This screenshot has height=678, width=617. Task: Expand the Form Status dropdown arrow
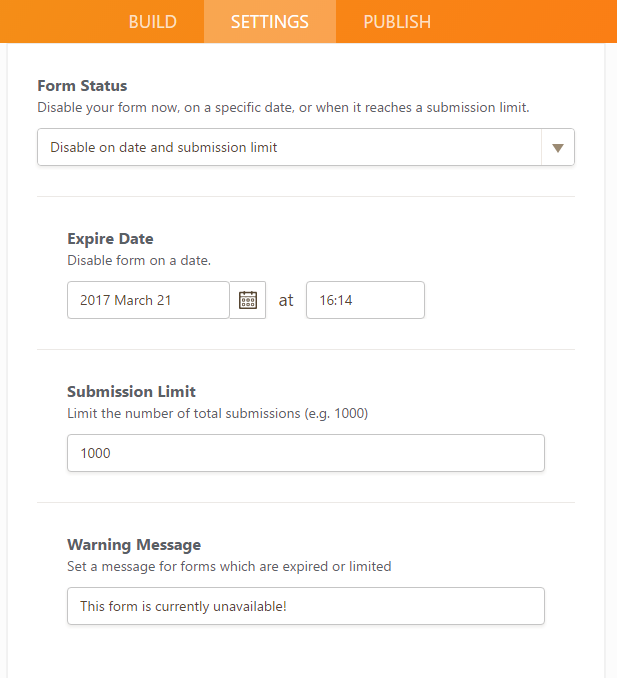558,147
